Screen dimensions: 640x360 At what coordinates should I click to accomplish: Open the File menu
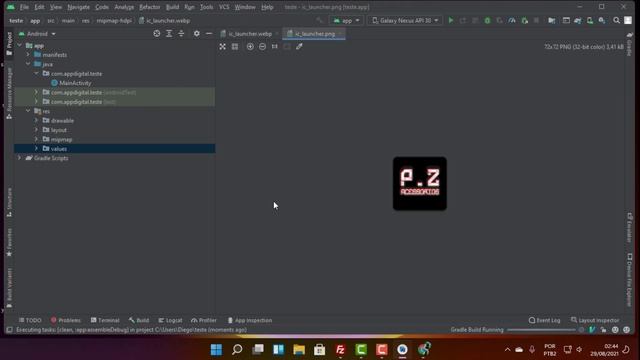[24, 7]
